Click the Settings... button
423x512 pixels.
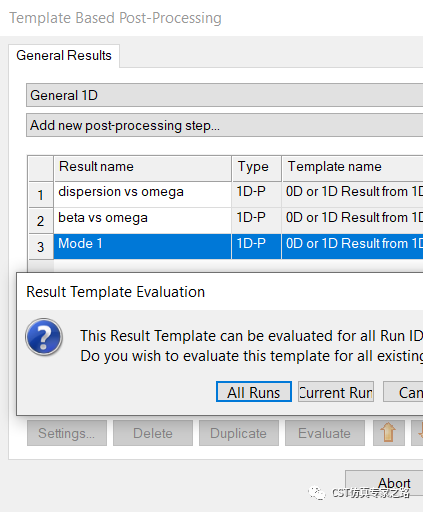coord(67,433)
